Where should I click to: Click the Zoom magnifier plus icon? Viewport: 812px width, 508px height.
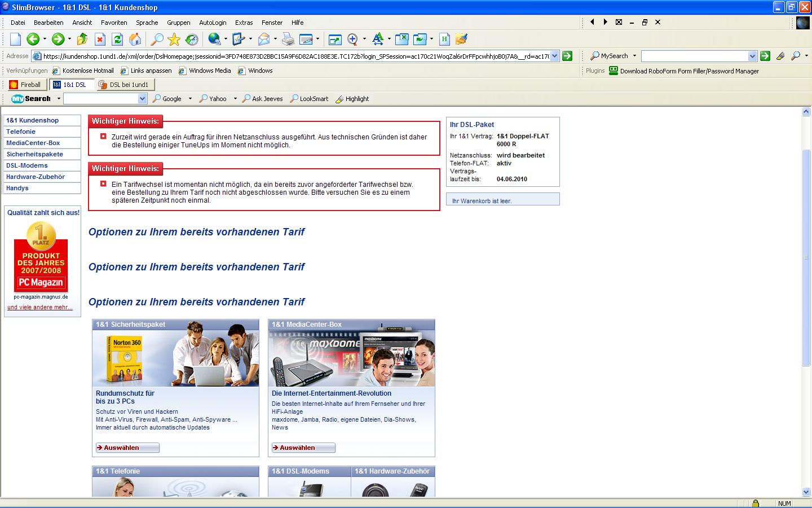click(353, 39)
